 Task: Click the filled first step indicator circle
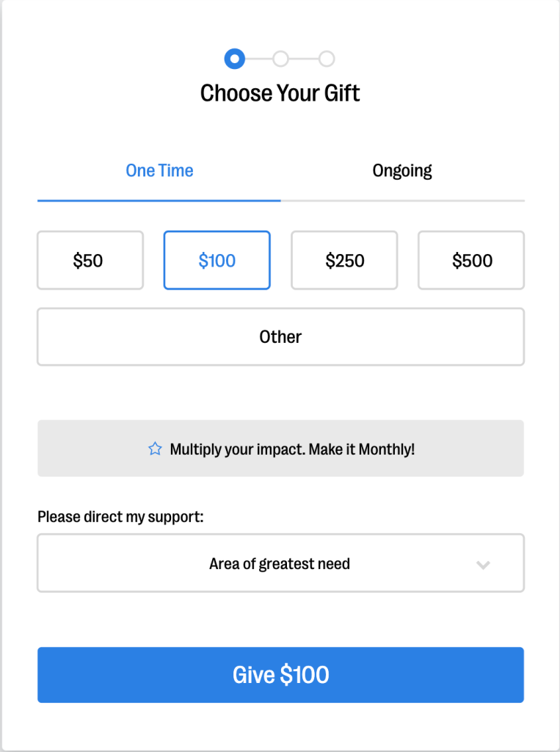coord(234,59)
